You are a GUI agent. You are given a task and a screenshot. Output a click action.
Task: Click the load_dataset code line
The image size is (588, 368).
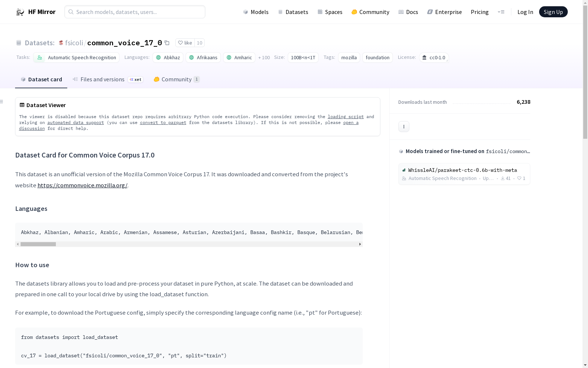coord(124,355)
